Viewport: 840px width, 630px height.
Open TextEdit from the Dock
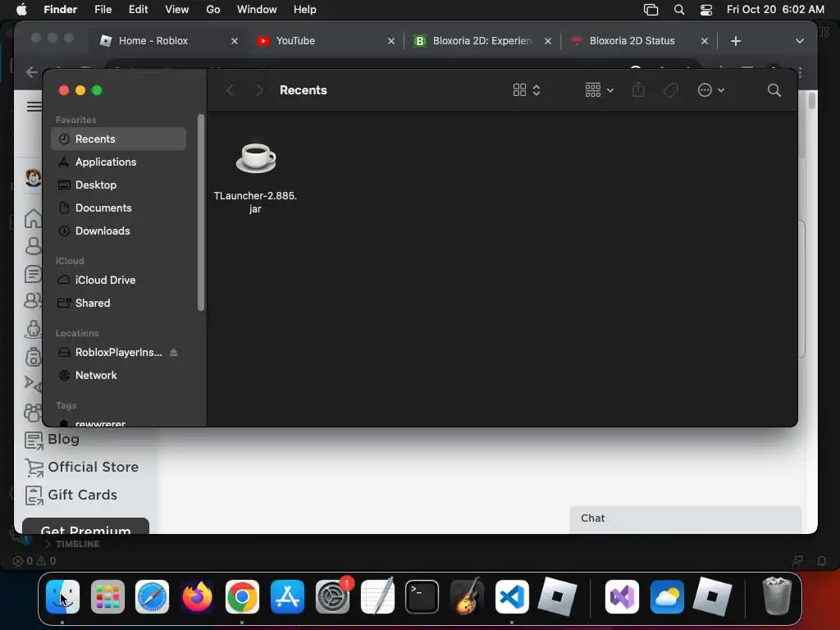point(377,596)
